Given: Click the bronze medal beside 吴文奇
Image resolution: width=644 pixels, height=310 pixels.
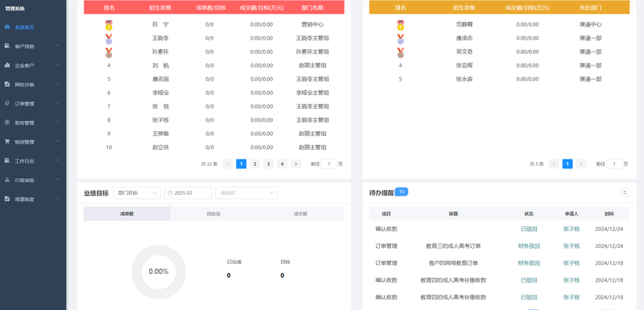Looking at the screenshot, I should (400, 52).
